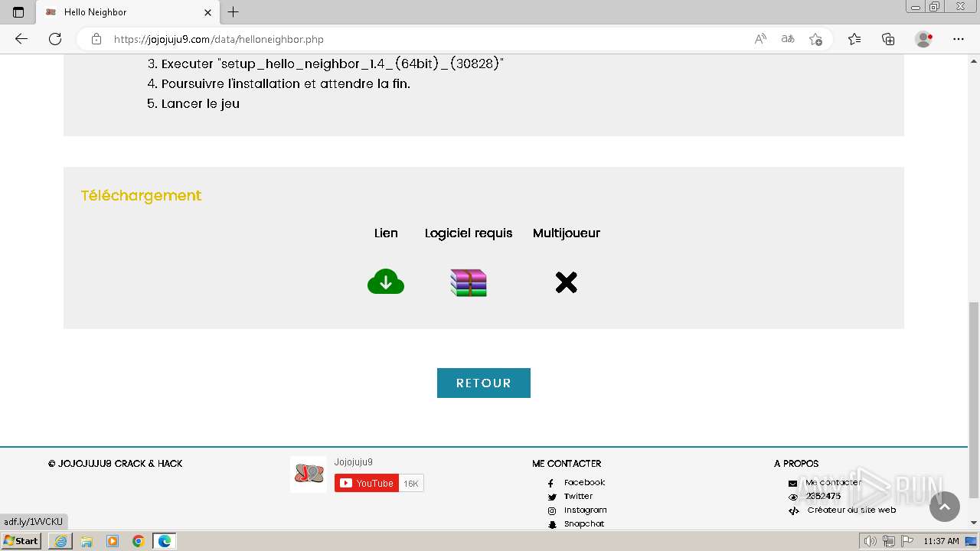Launch Internet Explorer from taskbar
This screenshot has width=980, height=551.
[60, 541]
